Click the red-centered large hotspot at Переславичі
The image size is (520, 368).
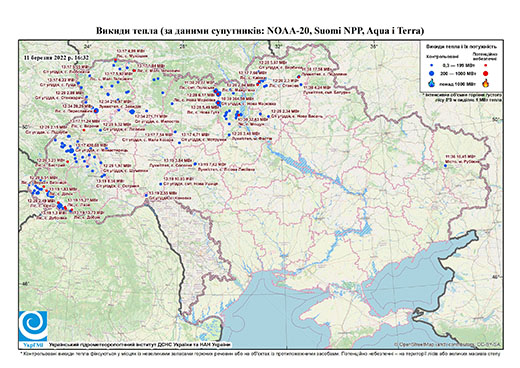tap(96, 110)
